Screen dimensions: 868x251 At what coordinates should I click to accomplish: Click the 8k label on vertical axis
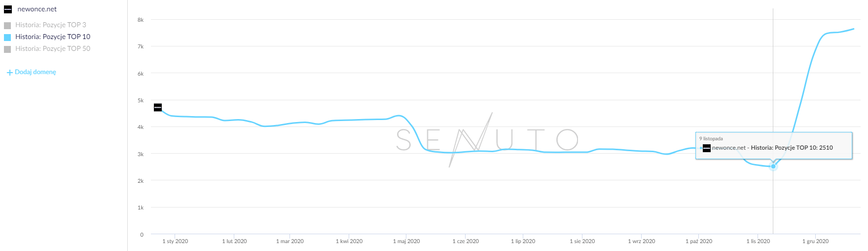tap(141, 20)
